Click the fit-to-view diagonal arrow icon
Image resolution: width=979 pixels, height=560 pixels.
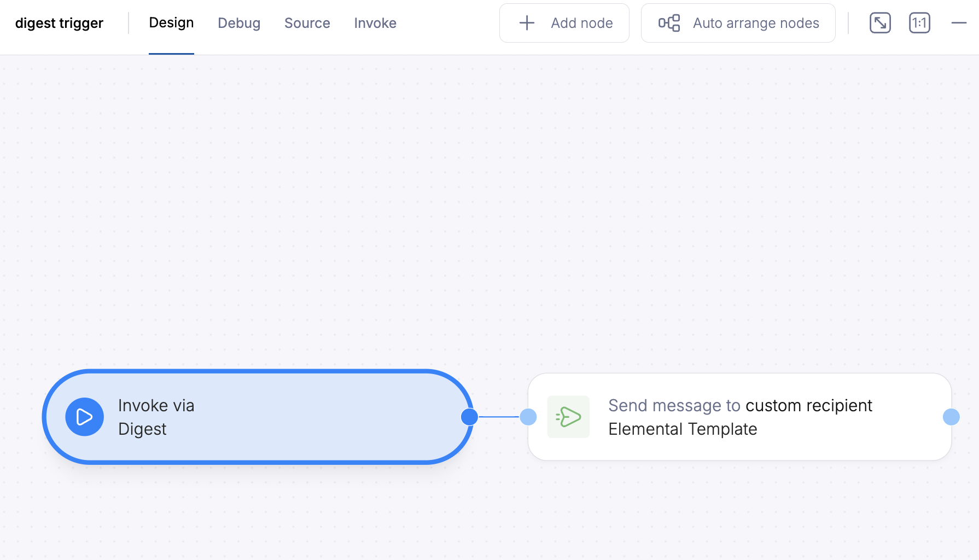[879, 22]
